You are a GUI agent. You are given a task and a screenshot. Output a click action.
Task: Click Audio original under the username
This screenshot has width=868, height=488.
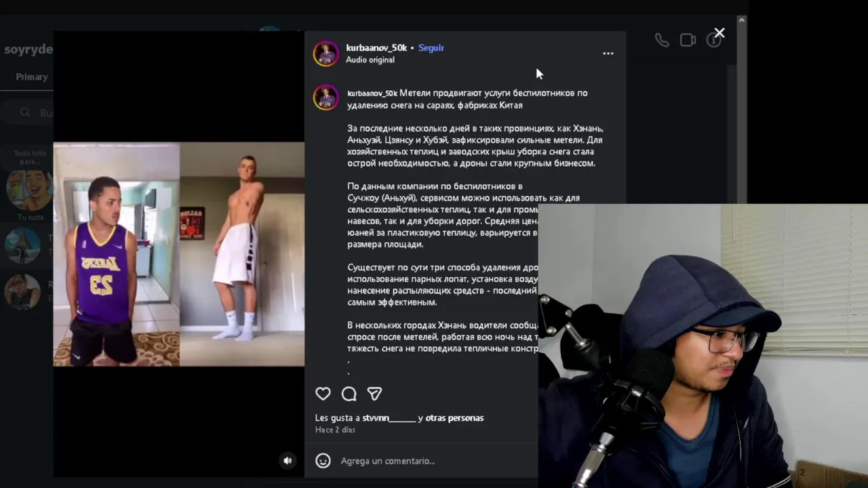[x=370, y=60]
